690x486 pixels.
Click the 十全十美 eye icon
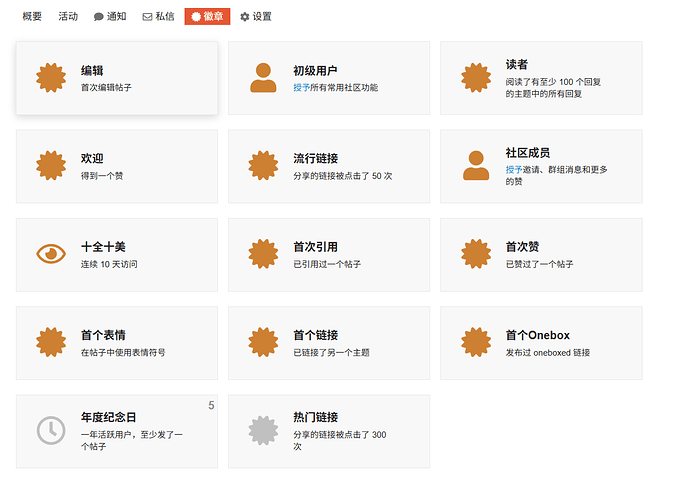click(51, 254)
